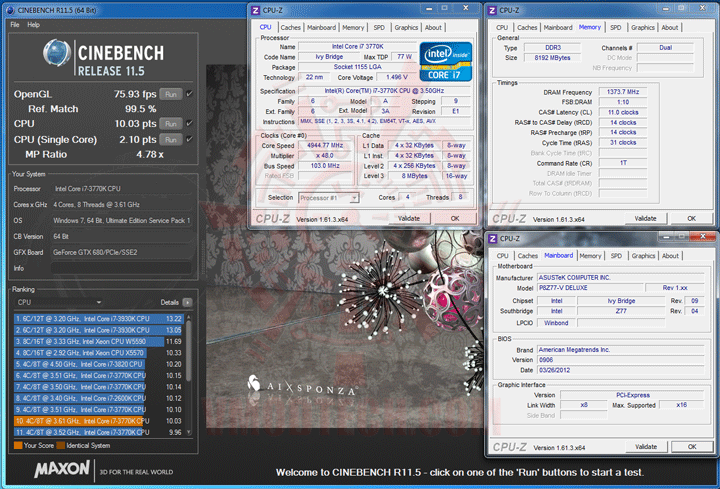720x489 pixels.
Task: Open the Ranking CPU dropdown
Action: [59, 302]
